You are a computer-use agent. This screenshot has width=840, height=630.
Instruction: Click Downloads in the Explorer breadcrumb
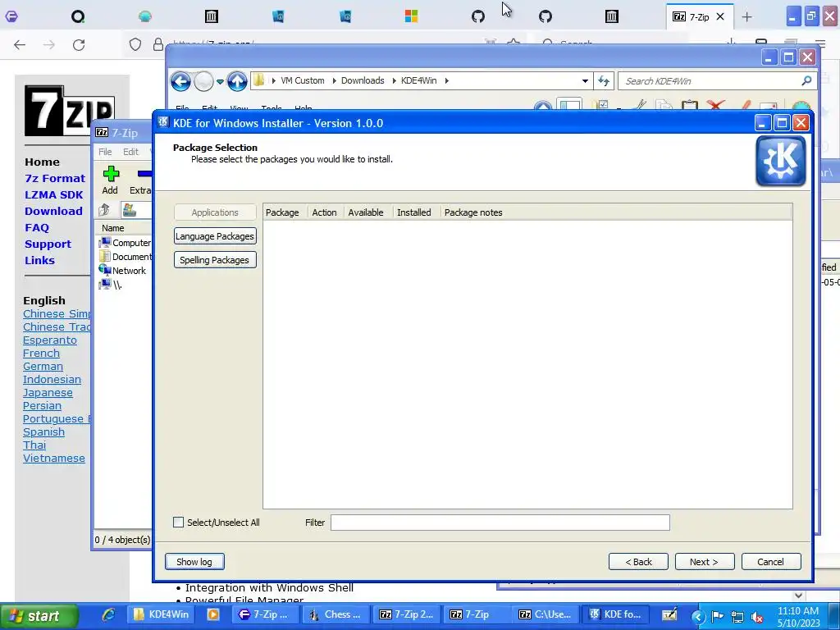(x=363, y=80)
